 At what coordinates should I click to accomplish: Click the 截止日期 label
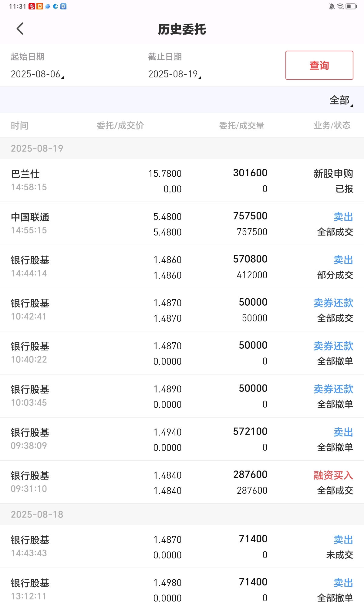(165, 57)
